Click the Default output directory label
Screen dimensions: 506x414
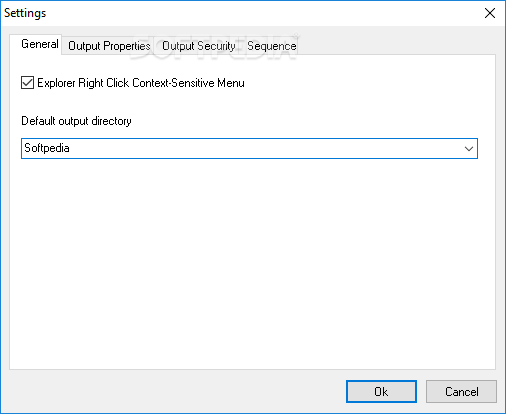click(x=76, y=121)
